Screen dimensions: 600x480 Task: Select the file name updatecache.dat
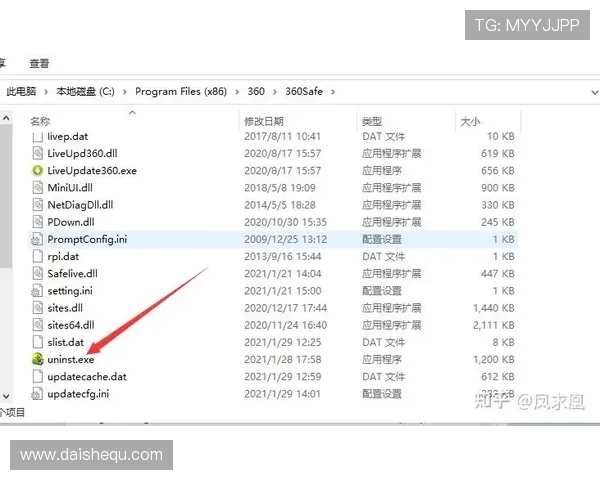(87, 377)
